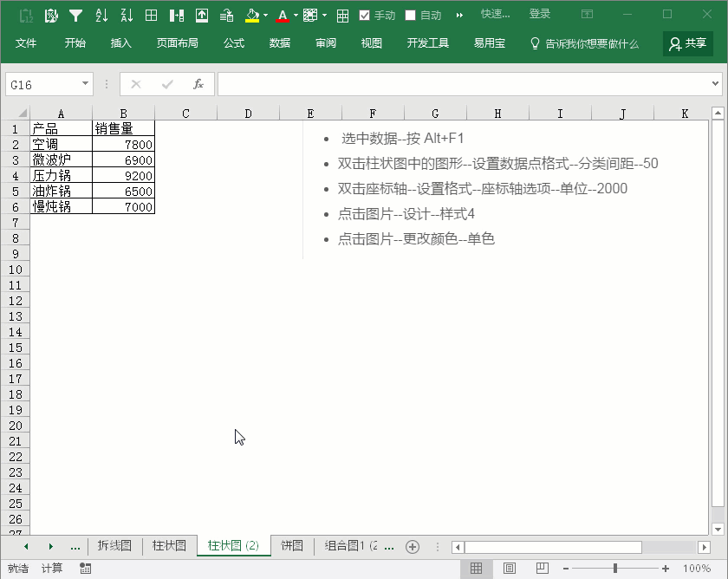The height and width of the screenshot is (579, 728).
Task: Click the font color icon
Action: coord(283,13)
